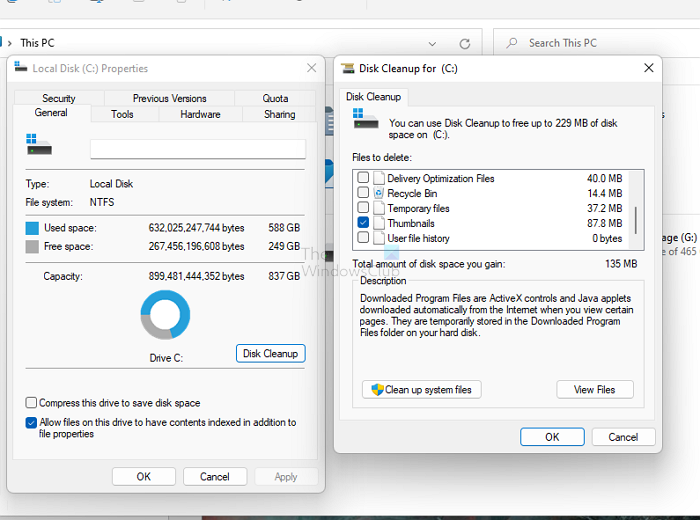Uncheck the Thumbnails checkbox
The image size is (700, 520).
(363, 222)
